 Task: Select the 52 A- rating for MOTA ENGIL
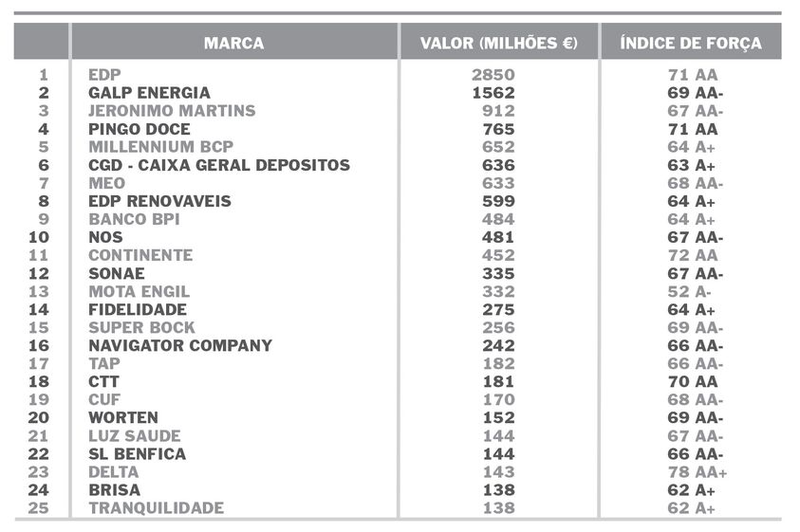coord(691,291)
